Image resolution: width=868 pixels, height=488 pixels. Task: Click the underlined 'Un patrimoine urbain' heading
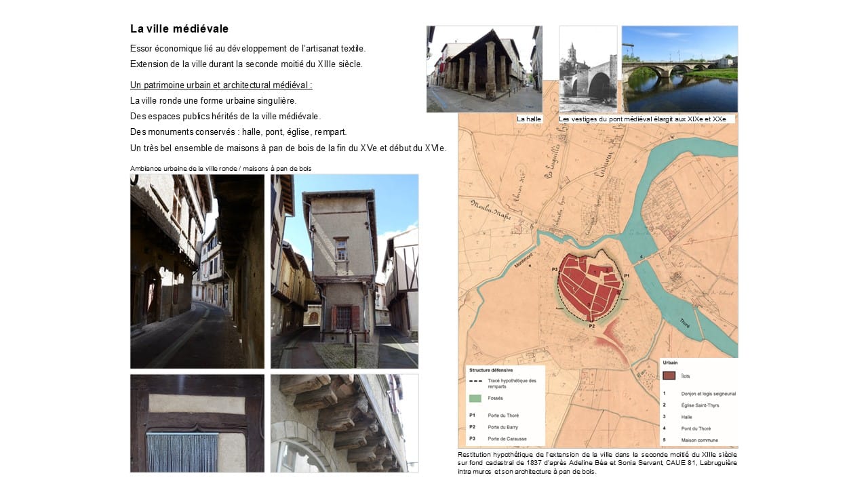[x=221, y=85]
